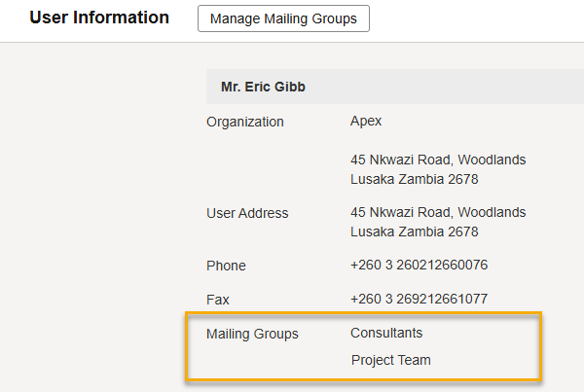Select the fax number +260 3 269212661077
This screenshot has height=392, width=584.
pyautogui.click(x=419, y=300)
